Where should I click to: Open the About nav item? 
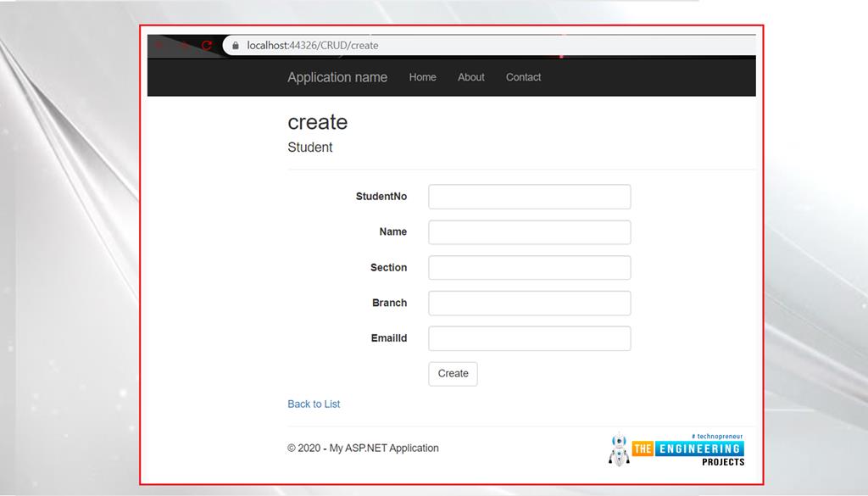click(470, 77)
